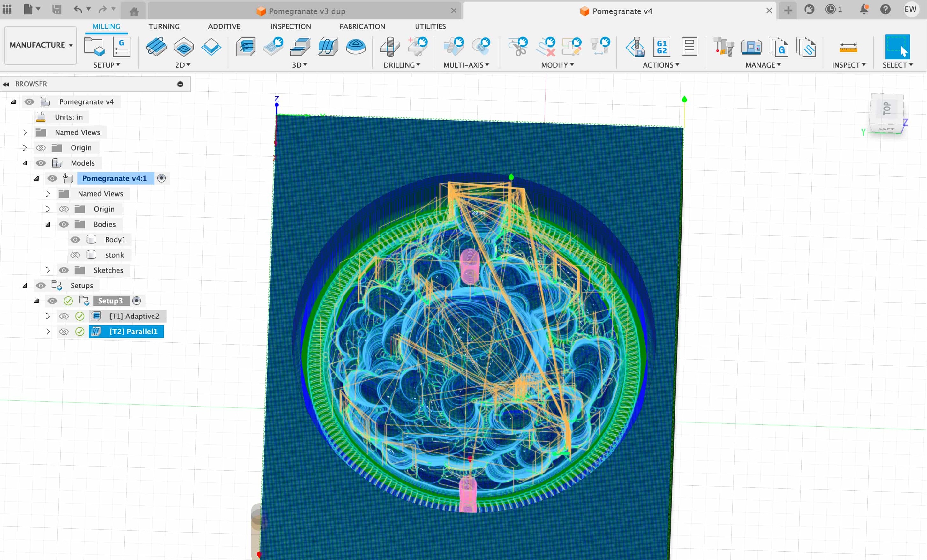Click the Simulate icon in Actions

(635, 47)
